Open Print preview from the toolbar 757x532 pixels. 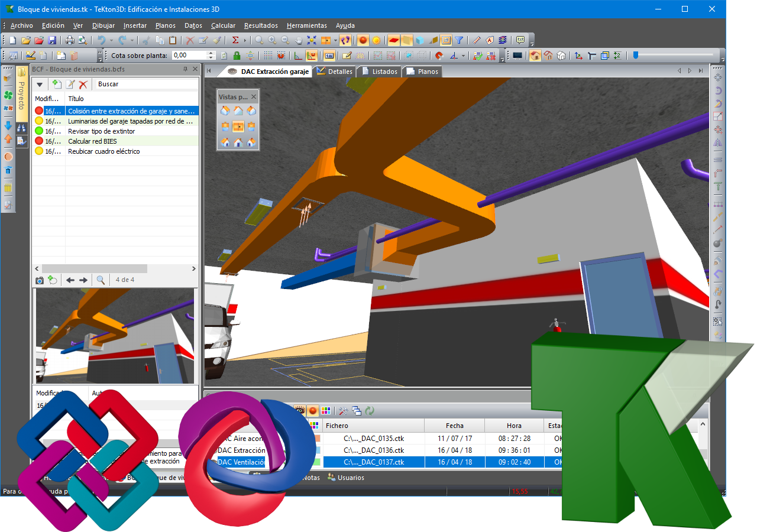click(82, 40)
